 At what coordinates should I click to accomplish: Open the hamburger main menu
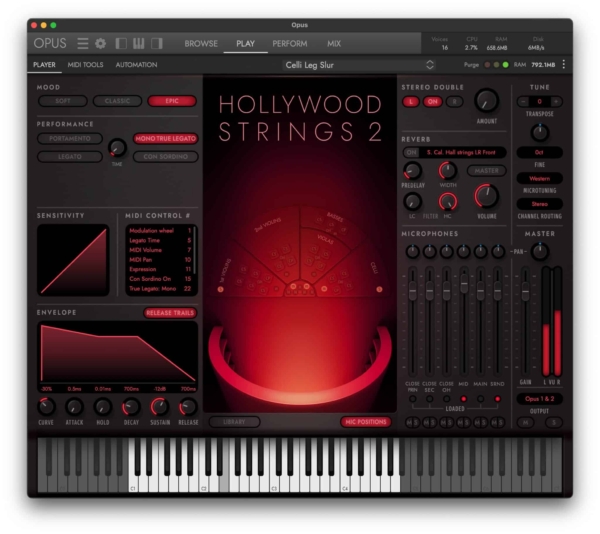coord(82,44)
